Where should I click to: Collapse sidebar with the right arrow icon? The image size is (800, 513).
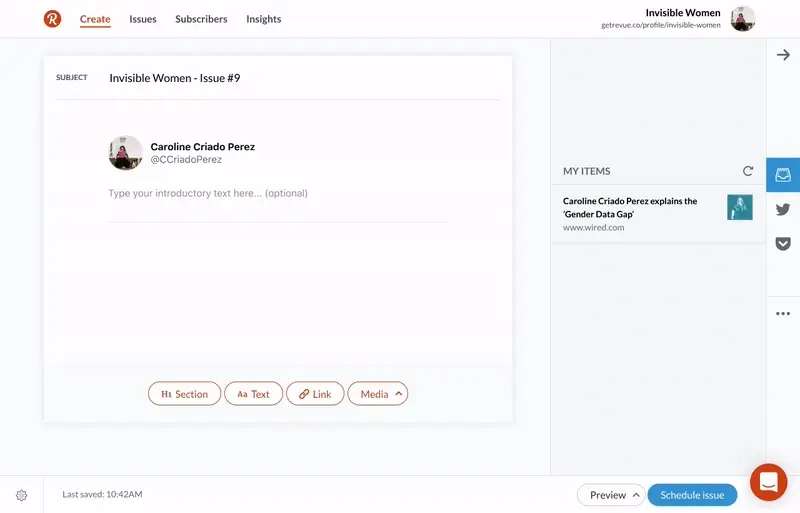(x=783, y=55)
